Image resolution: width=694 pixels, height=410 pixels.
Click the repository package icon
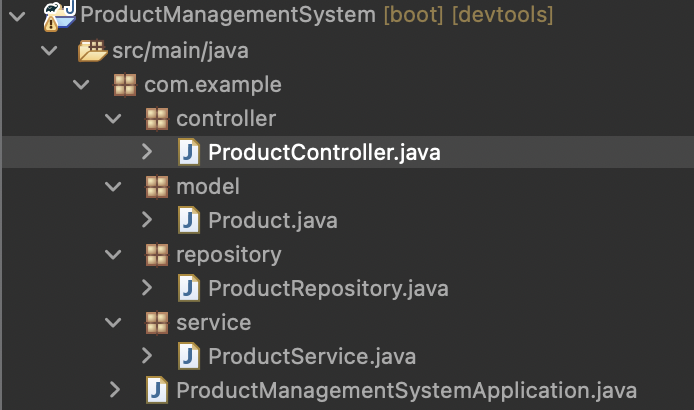point(157,255)
